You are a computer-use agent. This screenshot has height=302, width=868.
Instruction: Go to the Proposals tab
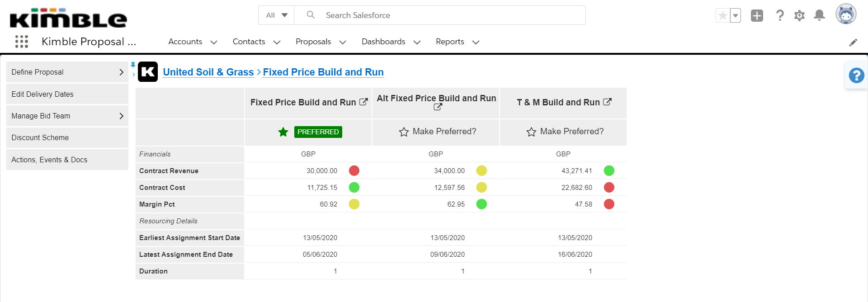coord(313,42)
